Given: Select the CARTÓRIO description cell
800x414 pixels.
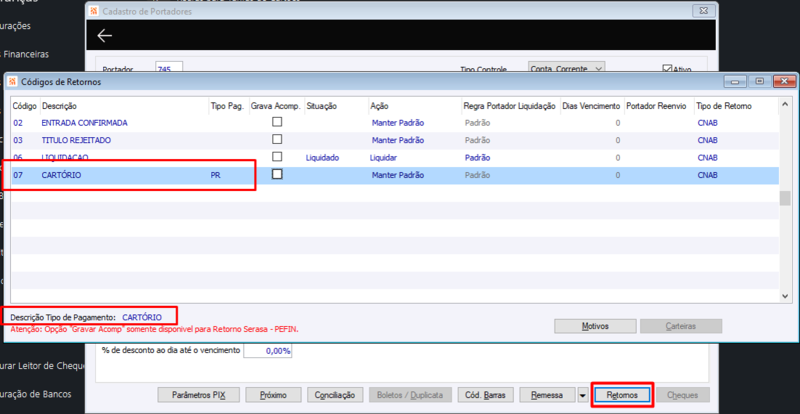Looking at the screenshot, I should tap(61, 175).
